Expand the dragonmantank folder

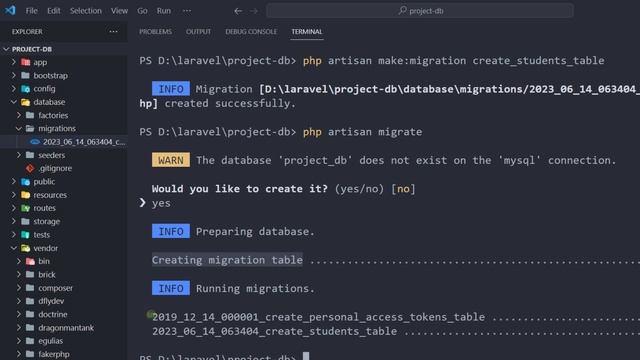click(x=18, y=328)
